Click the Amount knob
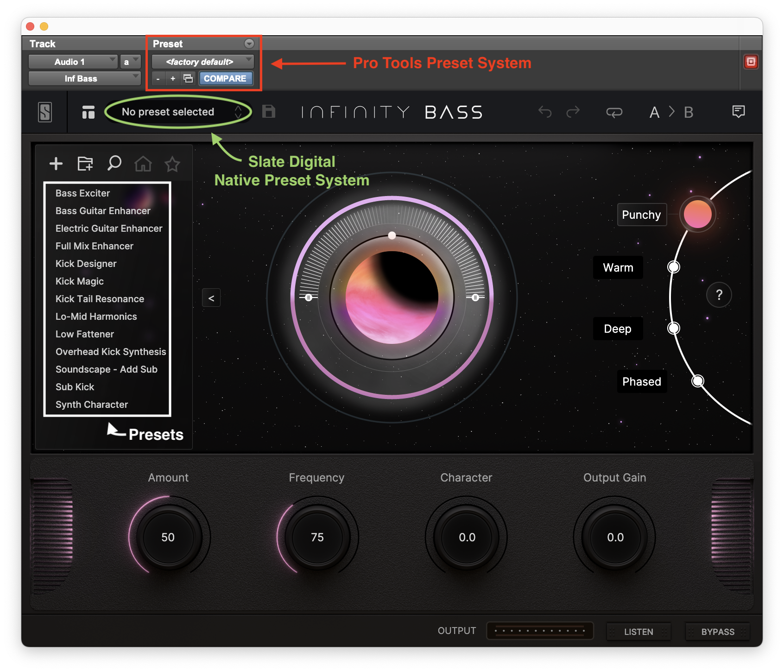 (x=168, y=537)
